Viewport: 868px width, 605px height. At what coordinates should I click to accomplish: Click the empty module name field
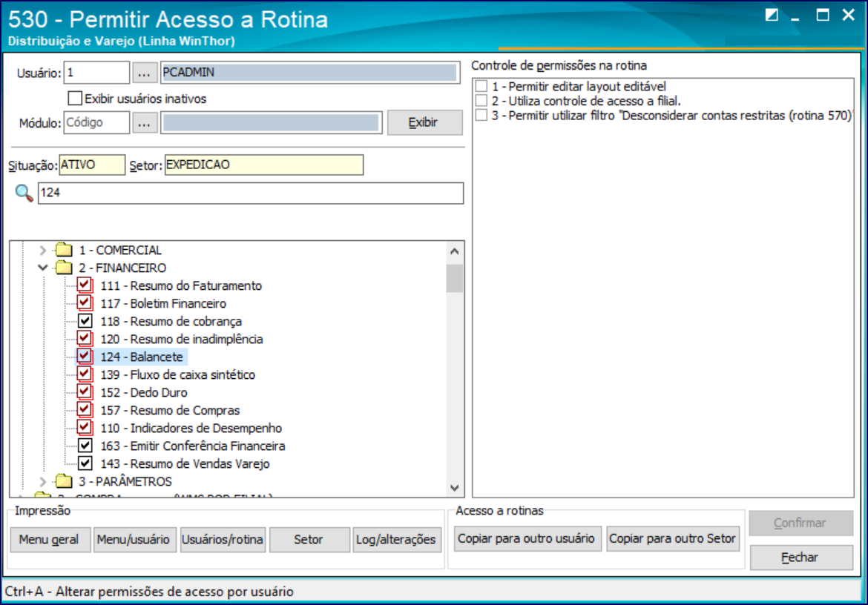272,123
